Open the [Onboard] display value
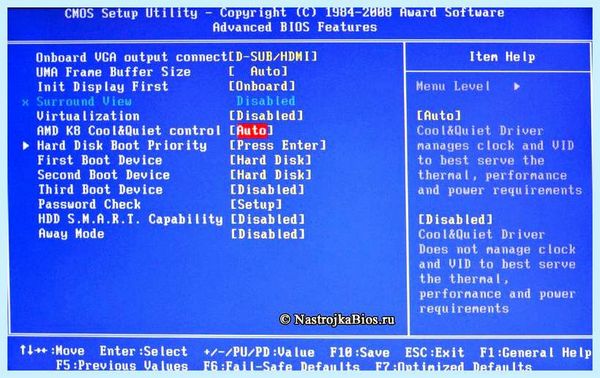Viewport: 600px width, 378px height. click(262, 86)
